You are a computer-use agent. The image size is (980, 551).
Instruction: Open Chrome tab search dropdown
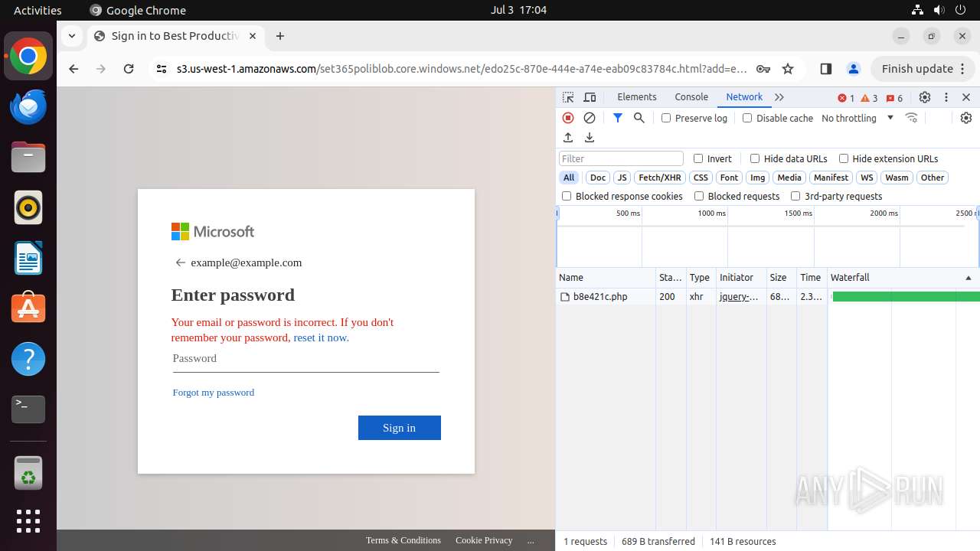pos(71,36)
